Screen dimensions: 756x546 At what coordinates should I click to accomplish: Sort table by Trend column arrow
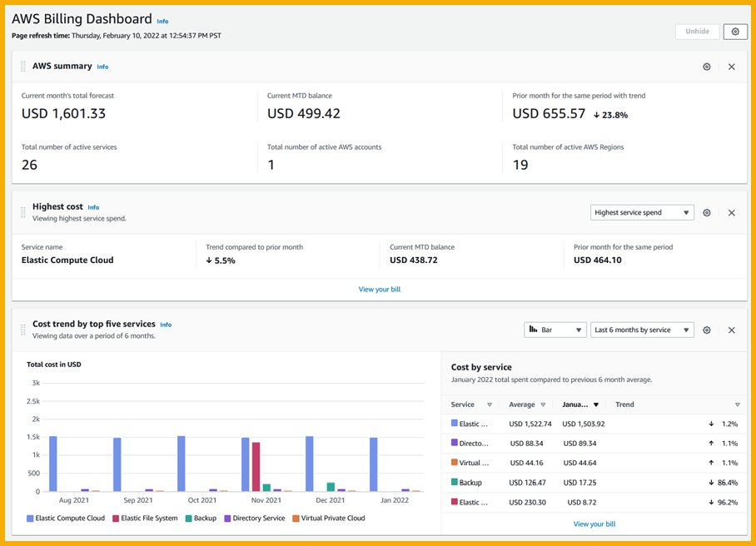click(x=737, y=405)
